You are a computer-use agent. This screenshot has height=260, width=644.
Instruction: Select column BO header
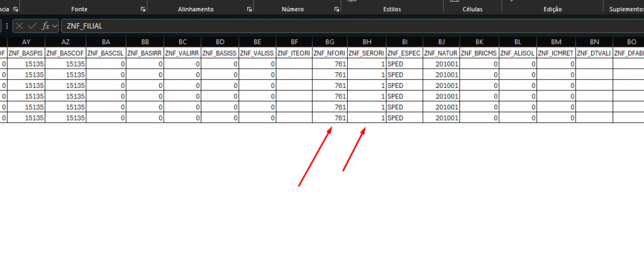628,42
